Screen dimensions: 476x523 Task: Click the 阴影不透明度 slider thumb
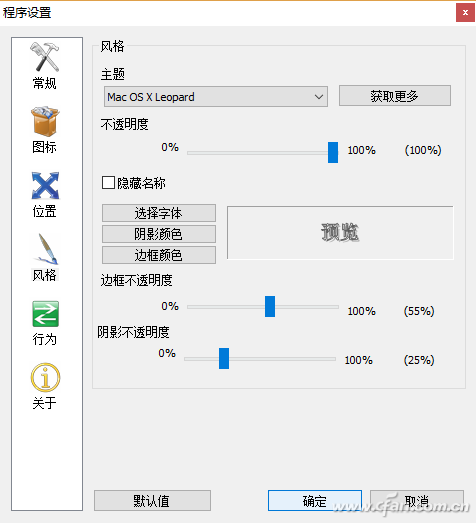pyautogui.click(x=224, y=358)
